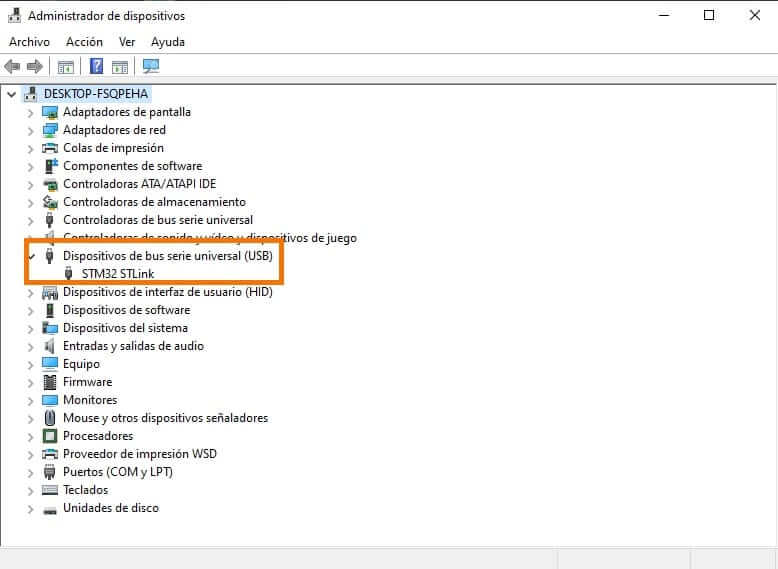Screen dimensions: 778x569
Task: Select the STM32 STLink device
Action: [x=117, y=274]
